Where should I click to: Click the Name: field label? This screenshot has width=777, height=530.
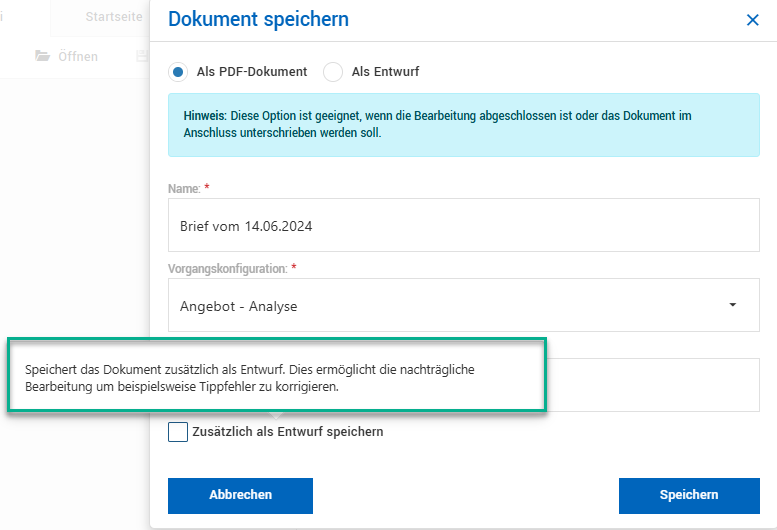(184, 189)
